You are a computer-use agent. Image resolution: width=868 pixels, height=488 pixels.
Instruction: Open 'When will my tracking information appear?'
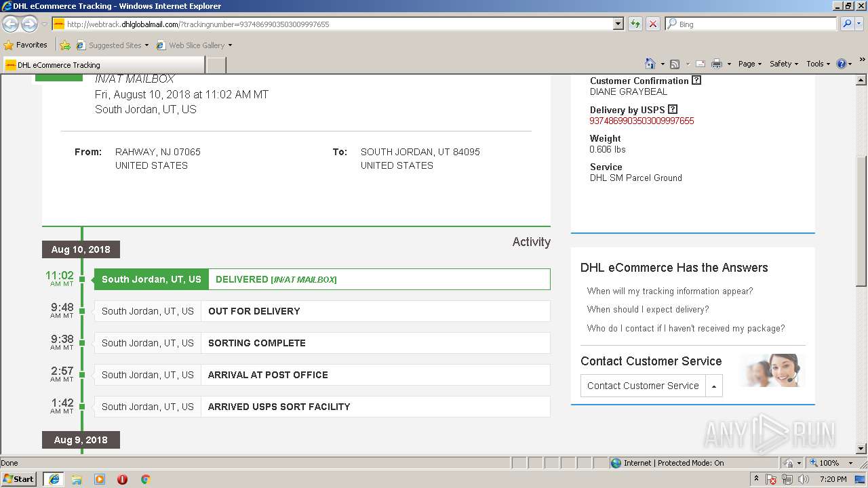tap(670, 291)
